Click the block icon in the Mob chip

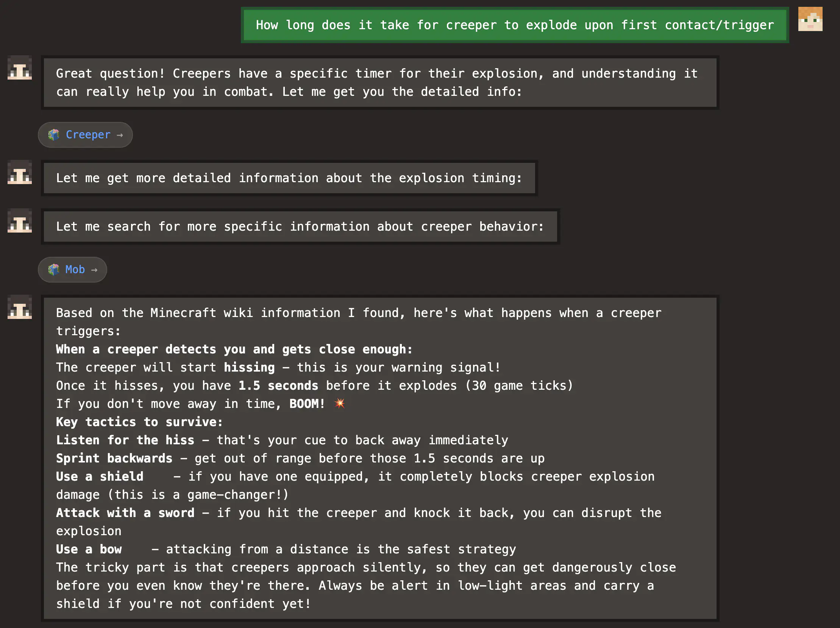pyautogui.click(x=54, y=270)
